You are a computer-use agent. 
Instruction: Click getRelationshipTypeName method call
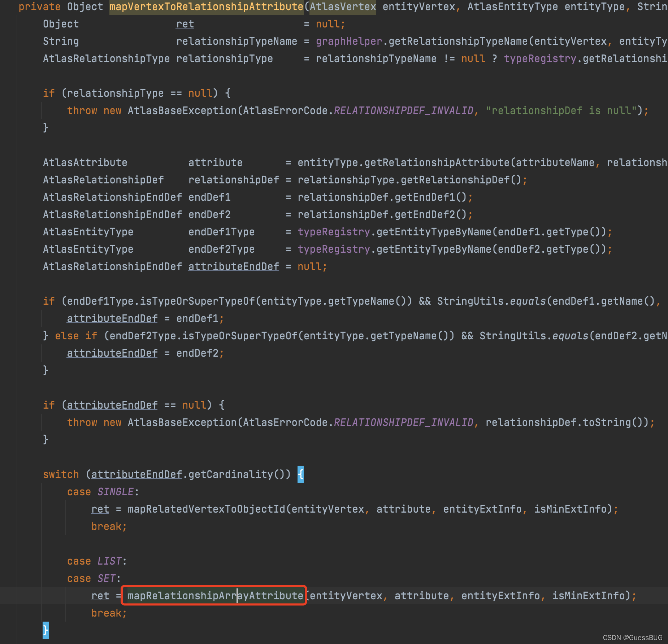[458, 42]
